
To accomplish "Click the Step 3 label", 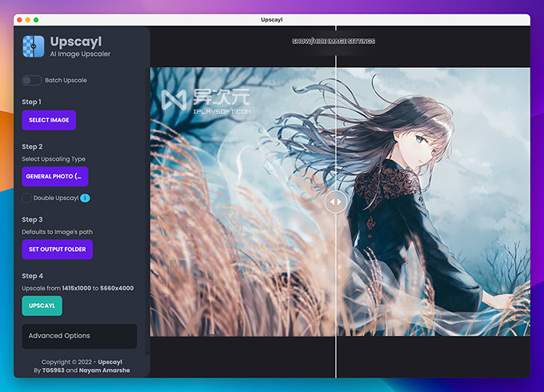I will coord(32,219).
